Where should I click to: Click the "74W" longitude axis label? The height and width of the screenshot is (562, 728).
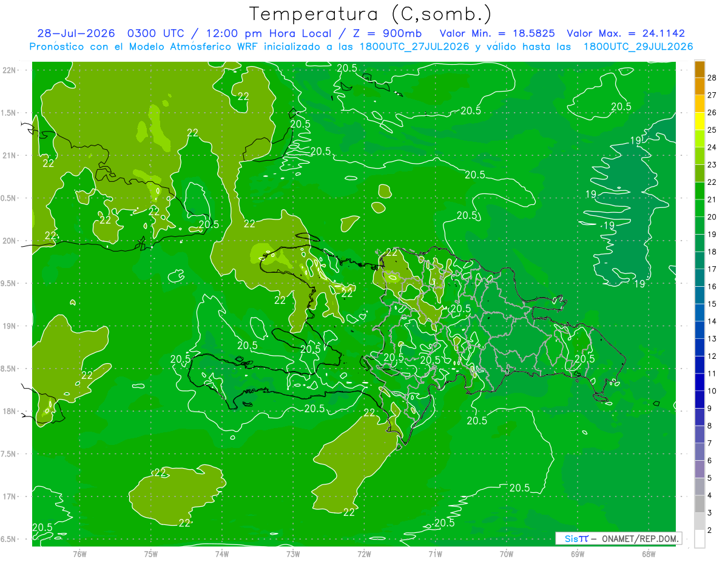pos(222,554)
